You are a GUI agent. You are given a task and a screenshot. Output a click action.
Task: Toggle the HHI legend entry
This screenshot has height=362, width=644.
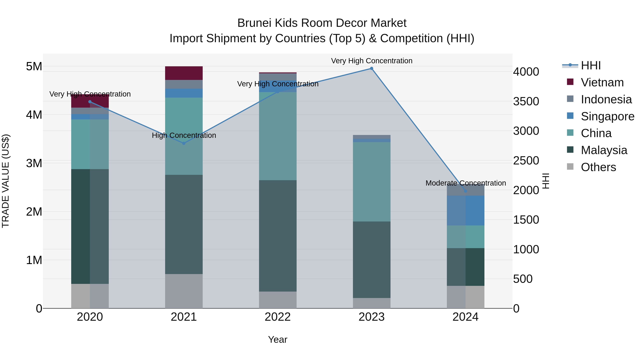[582, 65]
